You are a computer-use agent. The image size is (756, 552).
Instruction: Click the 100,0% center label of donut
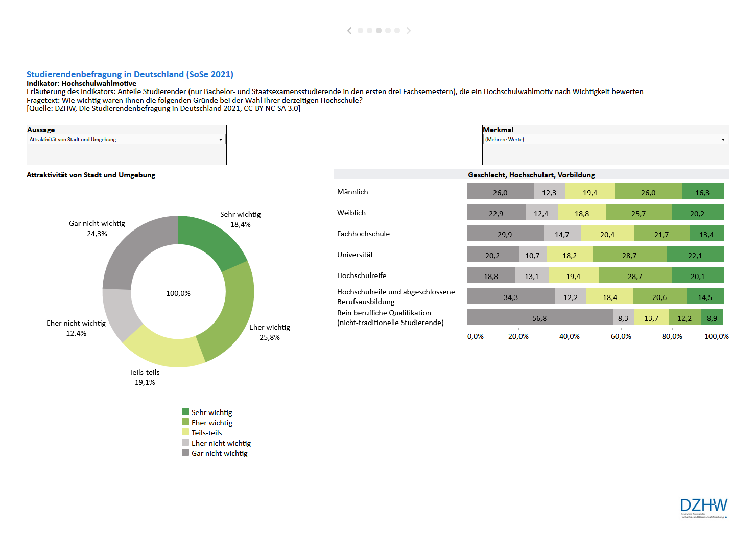pos(178,293)
